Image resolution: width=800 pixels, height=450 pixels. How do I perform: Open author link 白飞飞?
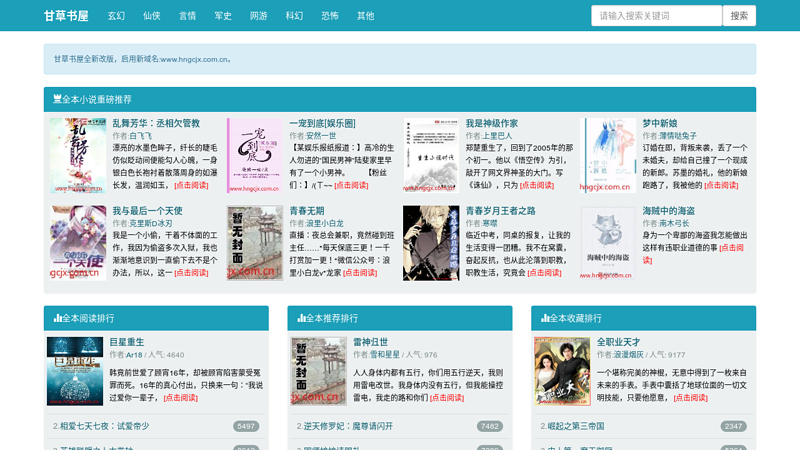coord(141,136)
